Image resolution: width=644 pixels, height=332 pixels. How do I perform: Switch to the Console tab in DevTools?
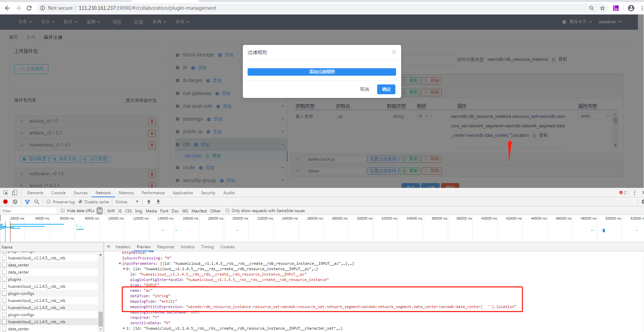pyautogui.click(x=58, y=193)
